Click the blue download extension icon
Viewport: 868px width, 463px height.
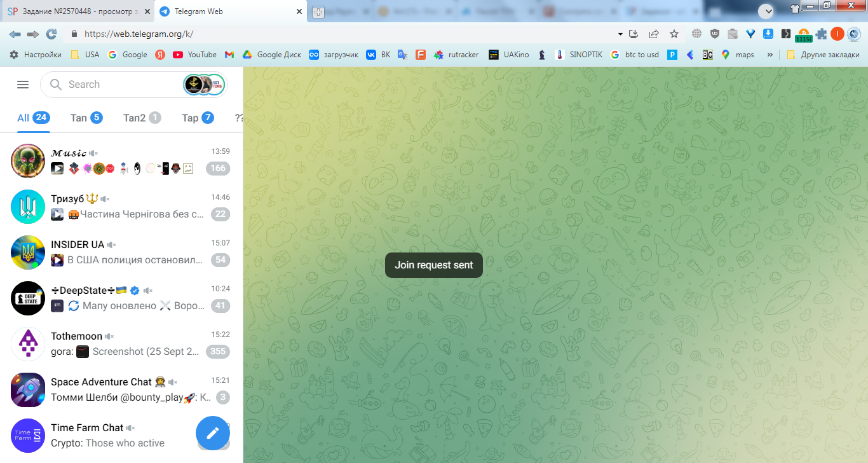[x=768, y=34]
